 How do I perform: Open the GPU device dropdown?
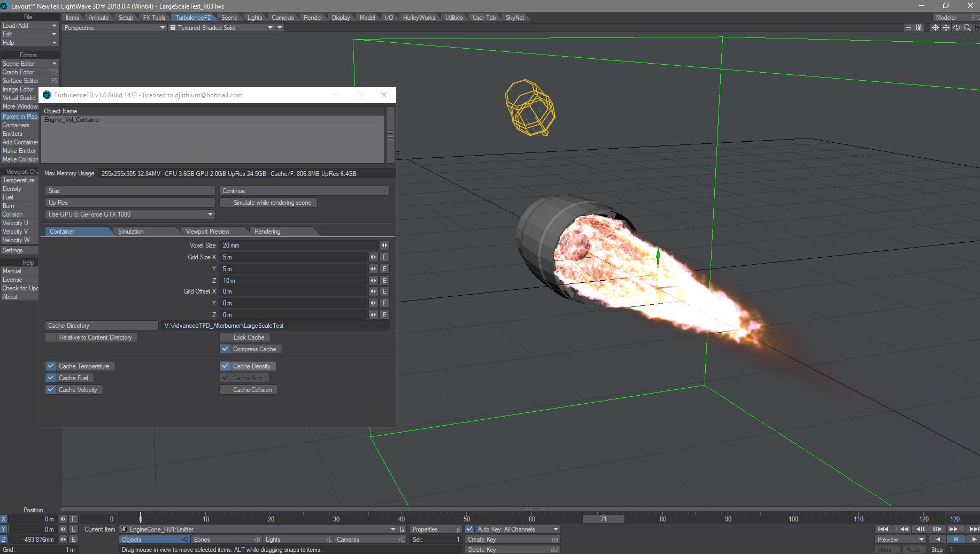(x=130, y=214)
